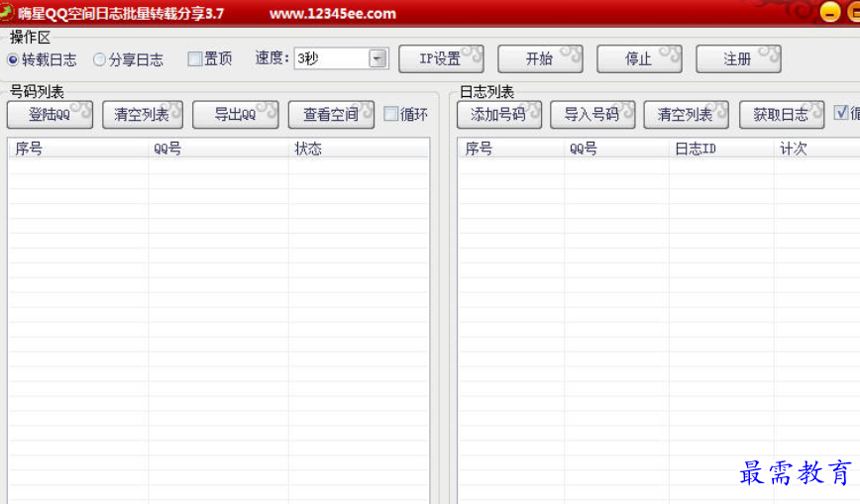Click the 添加号码 button
Viewport: 860px width, 504px height.
[x=499, y=115]
